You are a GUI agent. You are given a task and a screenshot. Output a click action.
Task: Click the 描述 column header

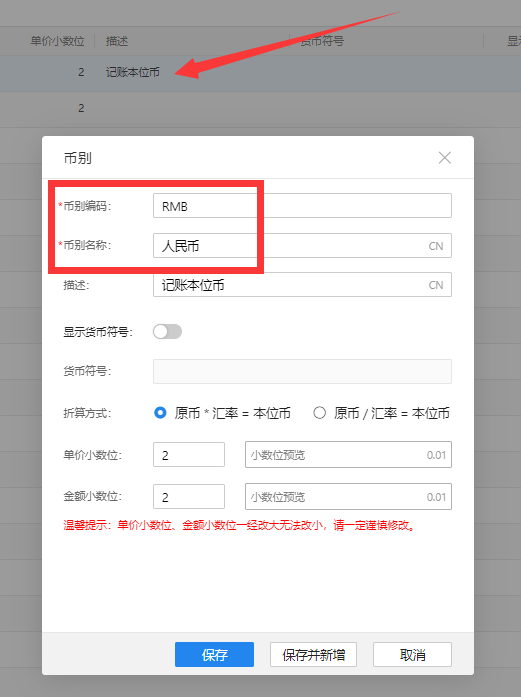coord(117,41)
